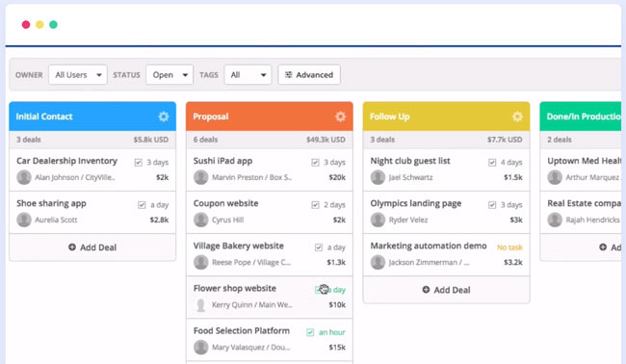Click the $7.7k USD Follow Up total
Viewport: 626px width, 364px height.
tap(505, 140)
